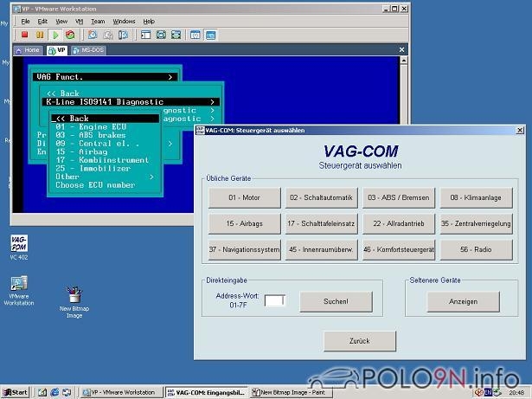Switch to New Bitmap Image - Paint taskbar button
This screenshot has width=532, height=399.
point(292,392)
